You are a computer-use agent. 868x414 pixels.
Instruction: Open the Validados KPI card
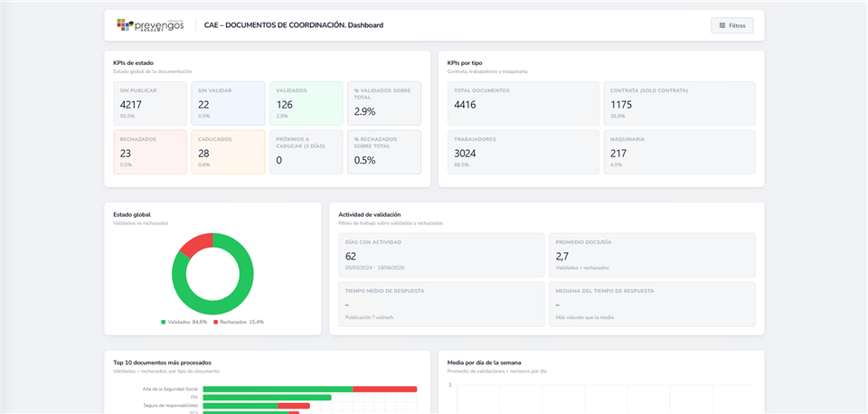tap(307, 103)
